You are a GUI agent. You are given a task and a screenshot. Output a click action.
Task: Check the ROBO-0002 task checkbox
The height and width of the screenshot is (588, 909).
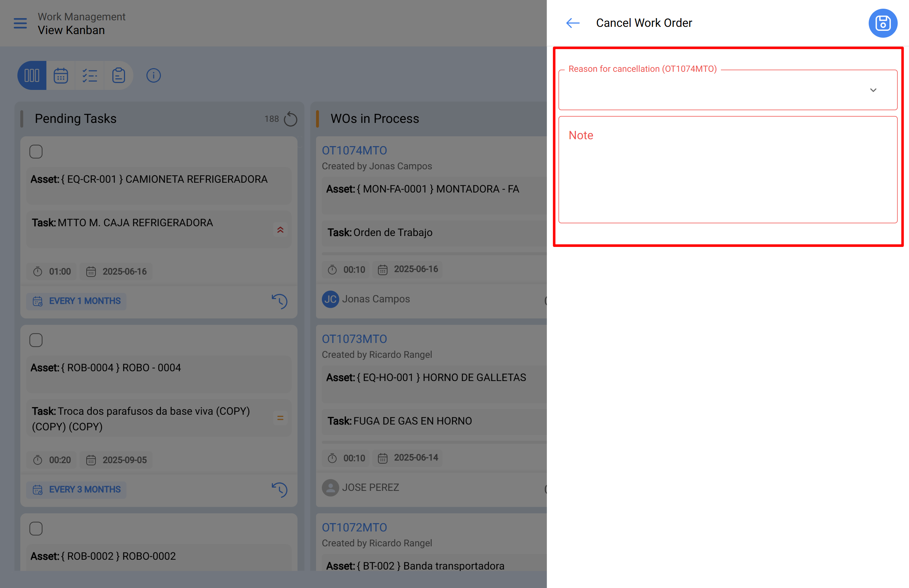click(x=36, y=529)
